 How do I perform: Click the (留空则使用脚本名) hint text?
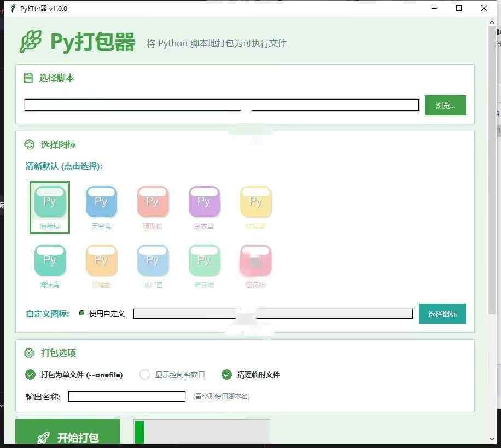point(221,397)
